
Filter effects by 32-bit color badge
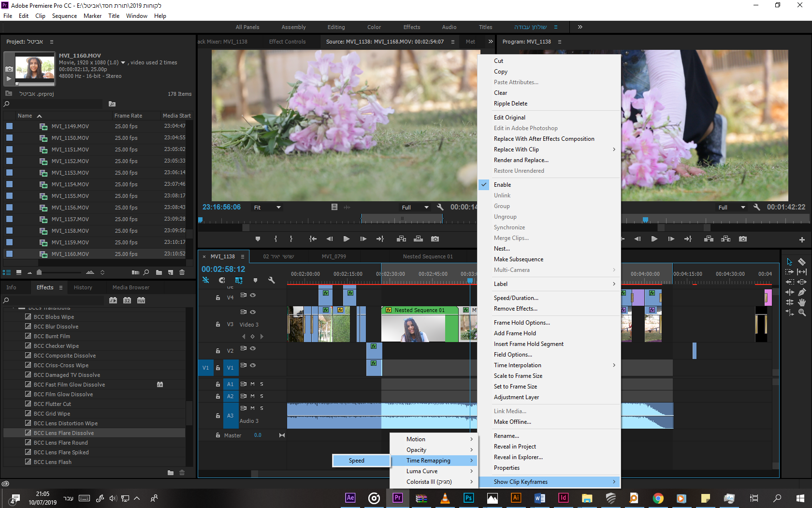(127, 300)
